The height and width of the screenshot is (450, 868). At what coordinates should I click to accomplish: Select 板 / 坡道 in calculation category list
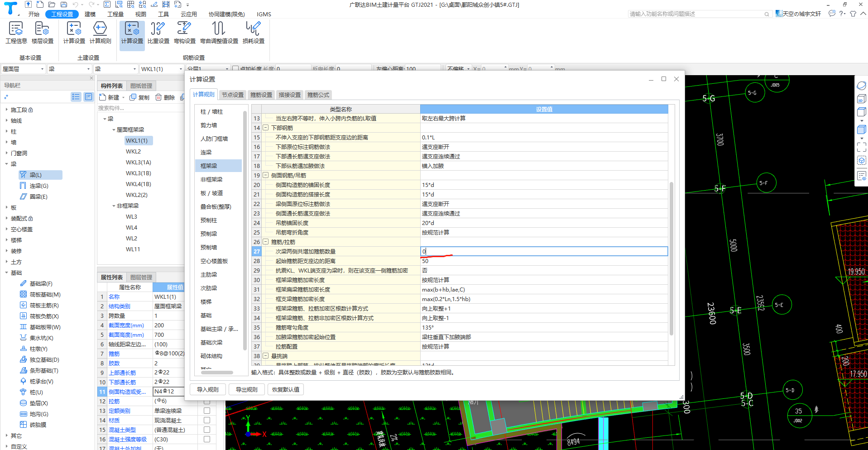pos(218,193)
